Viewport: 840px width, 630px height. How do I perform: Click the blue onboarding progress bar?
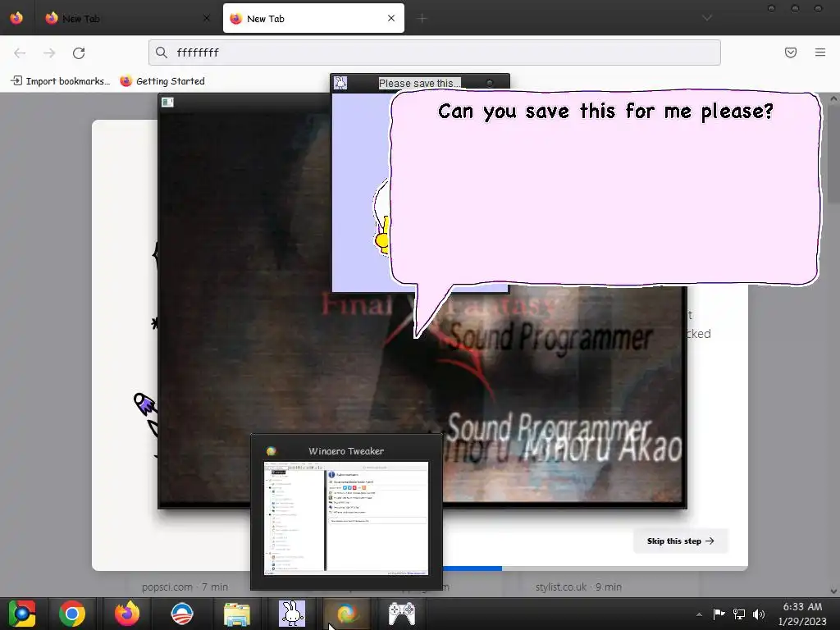tap(472, 568)
